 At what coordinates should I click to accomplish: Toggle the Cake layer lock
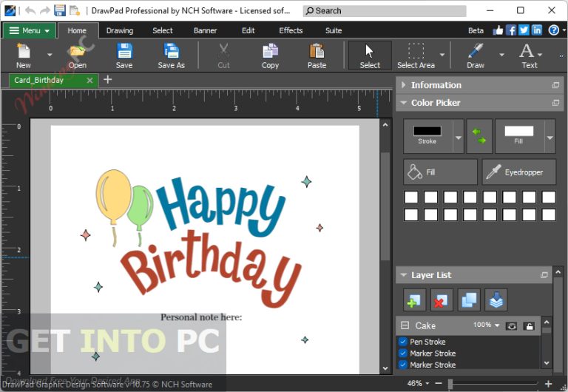[529, 325]
